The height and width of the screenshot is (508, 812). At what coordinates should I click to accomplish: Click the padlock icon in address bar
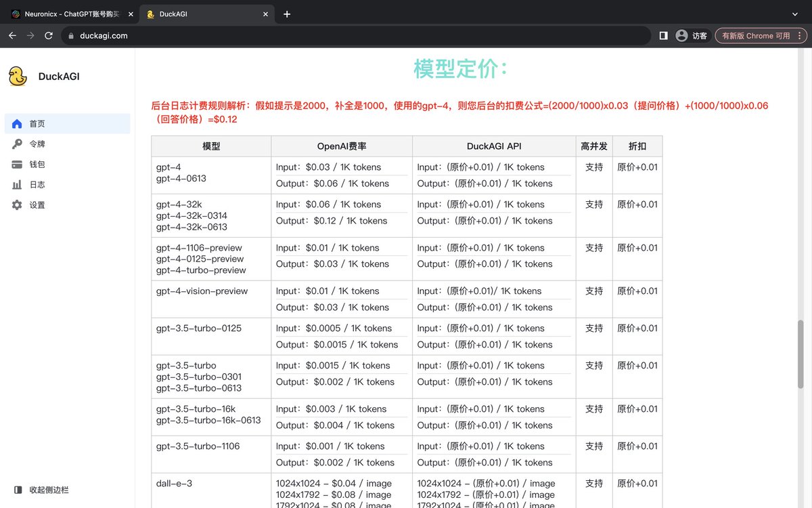tap(70, 35)
